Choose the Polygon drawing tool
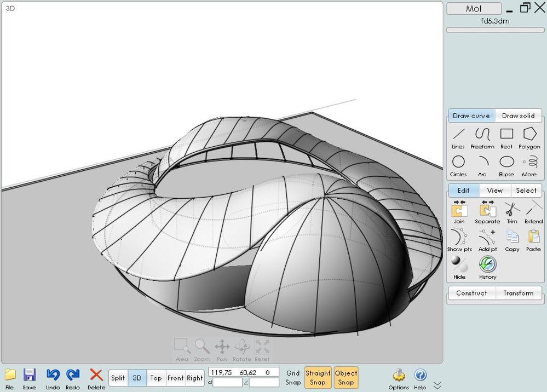 coord(529,134)
